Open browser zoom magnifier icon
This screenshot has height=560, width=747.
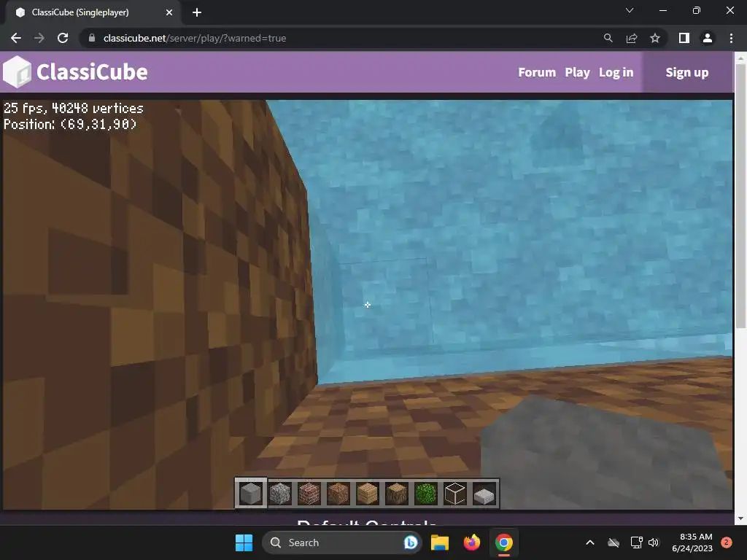coord(608,38)
